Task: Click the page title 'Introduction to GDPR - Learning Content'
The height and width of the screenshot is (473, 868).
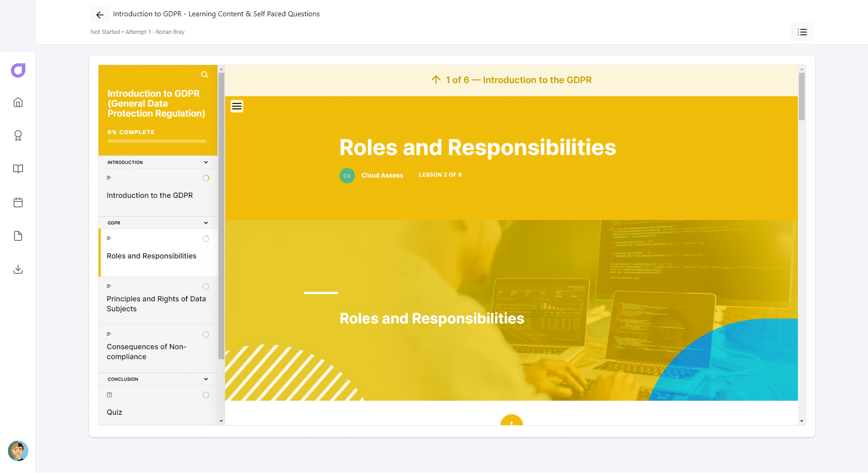Action: (217, 14)
